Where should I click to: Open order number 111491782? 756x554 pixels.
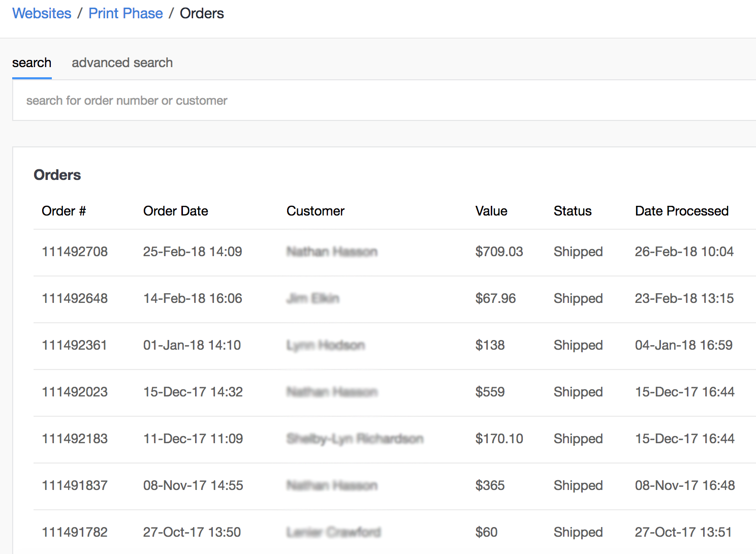(x=75, y=532)
